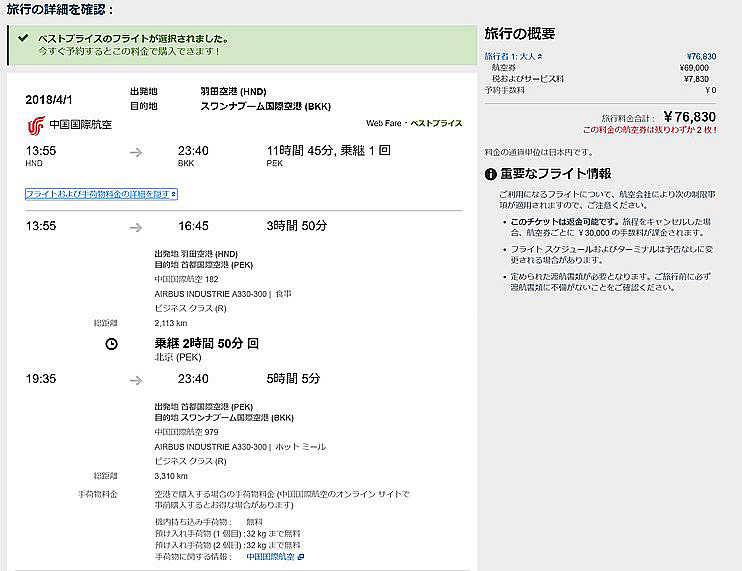The image size is (742, 571).
Task: Click the ¥7,830 taxes and service amount
Action: (697, 79)
